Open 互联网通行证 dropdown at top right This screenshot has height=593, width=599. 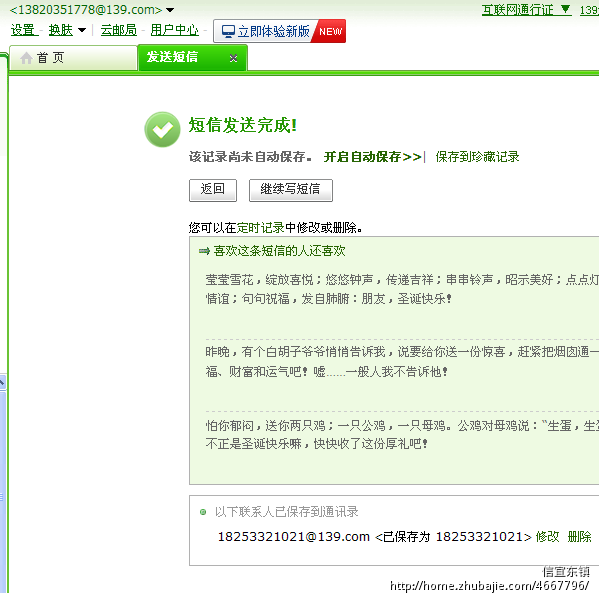pos(526,10)
